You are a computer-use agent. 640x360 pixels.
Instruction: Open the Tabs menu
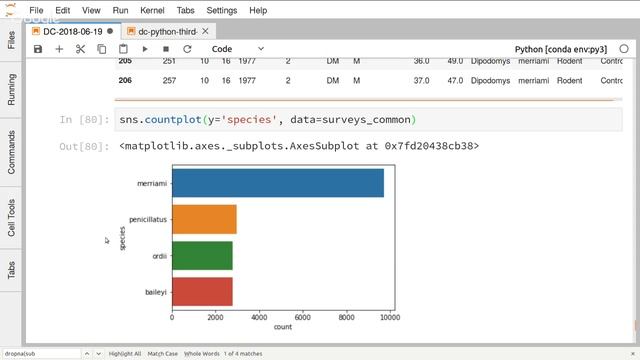(185, 11)
